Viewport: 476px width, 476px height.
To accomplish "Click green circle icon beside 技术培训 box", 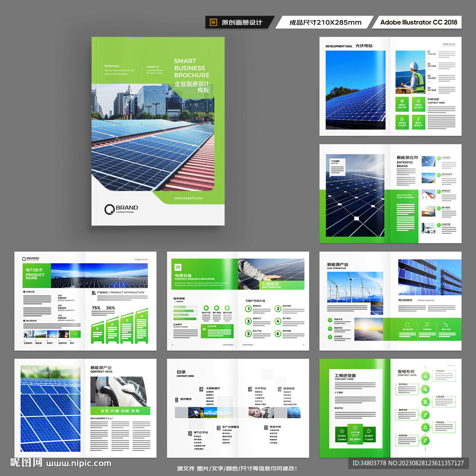I will 425,389.
